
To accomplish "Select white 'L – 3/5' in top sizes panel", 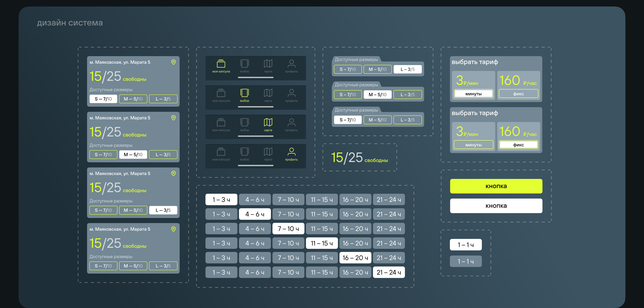I will coord(408,69).
